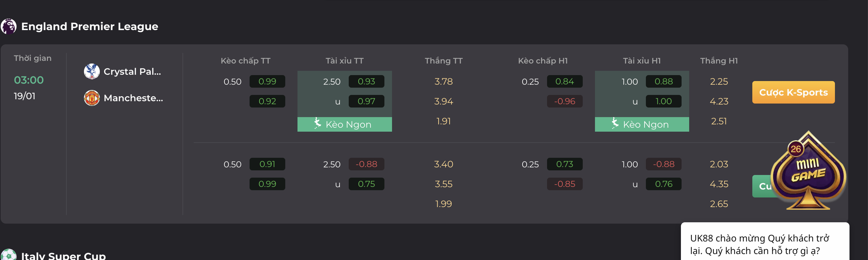868x260 pixels.
Task: Click the Italy Super Cup ball icon
Action: tap(8, 255)
